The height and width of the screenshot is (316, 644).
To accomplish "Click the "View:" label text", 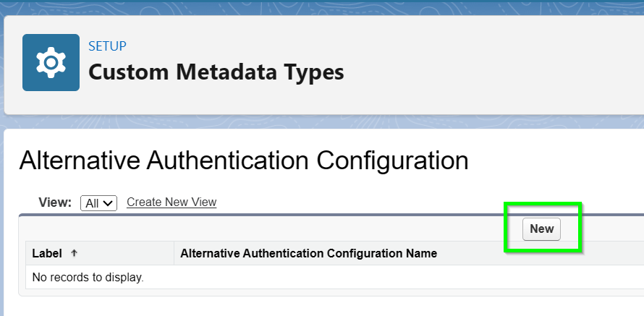I will coord(56,203).
